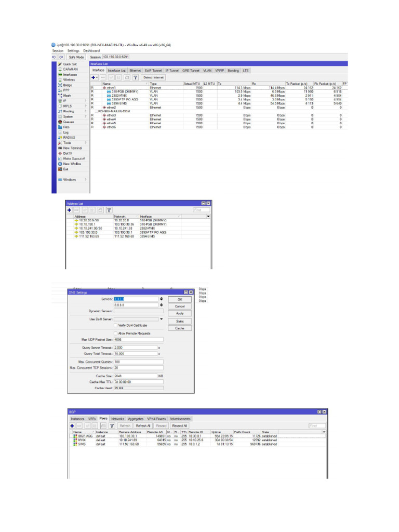Expand the Tools submenu in the sidebar
The width and height of the screenshot is (399, 532).
pos(86,143)
